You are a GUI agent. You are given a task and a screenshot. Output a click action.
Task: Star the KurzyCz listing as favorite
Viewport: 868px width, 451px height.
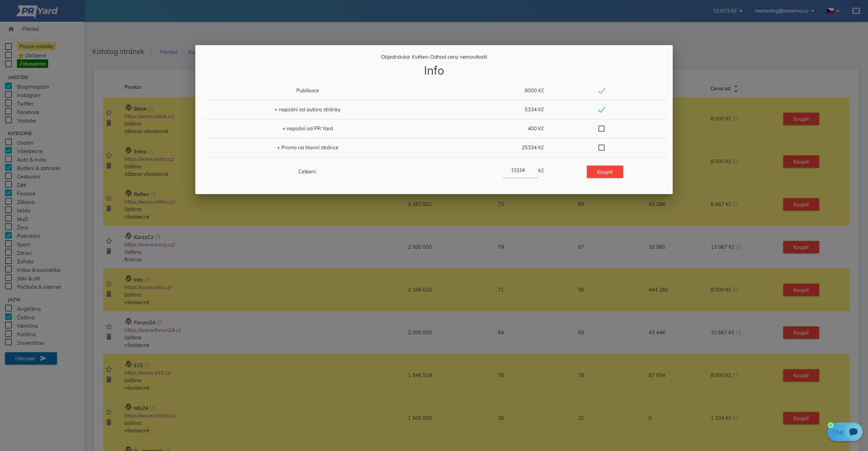pyautogui.click(x=109, y=241)
